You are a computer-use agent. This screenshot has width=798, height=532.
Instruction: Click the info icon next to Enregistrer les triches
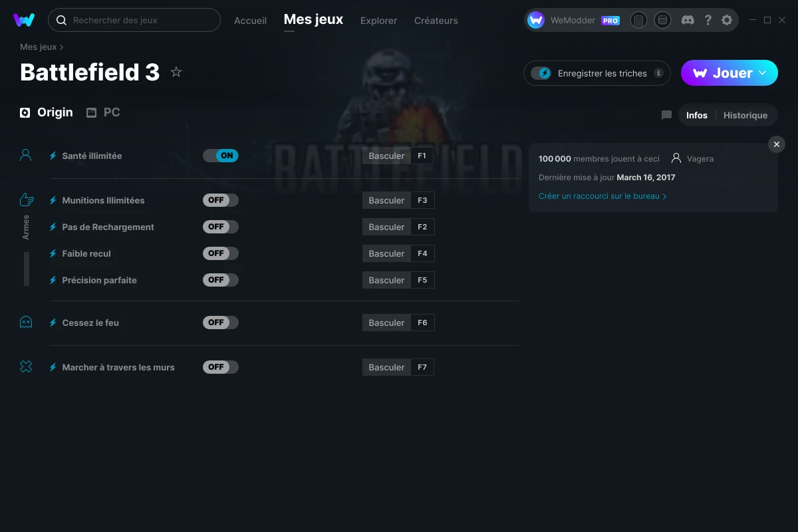click(x=658, y=73)
